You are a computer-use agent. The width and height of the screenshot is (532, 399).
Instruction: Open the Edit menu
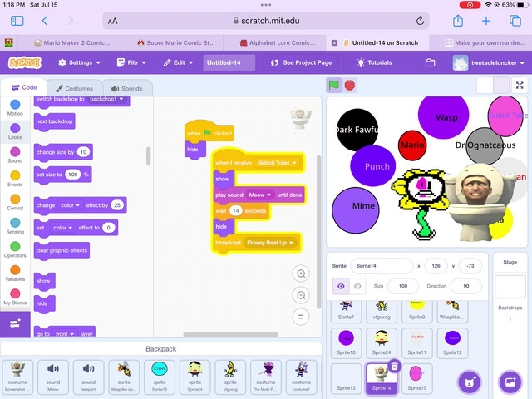pos(178,62)
